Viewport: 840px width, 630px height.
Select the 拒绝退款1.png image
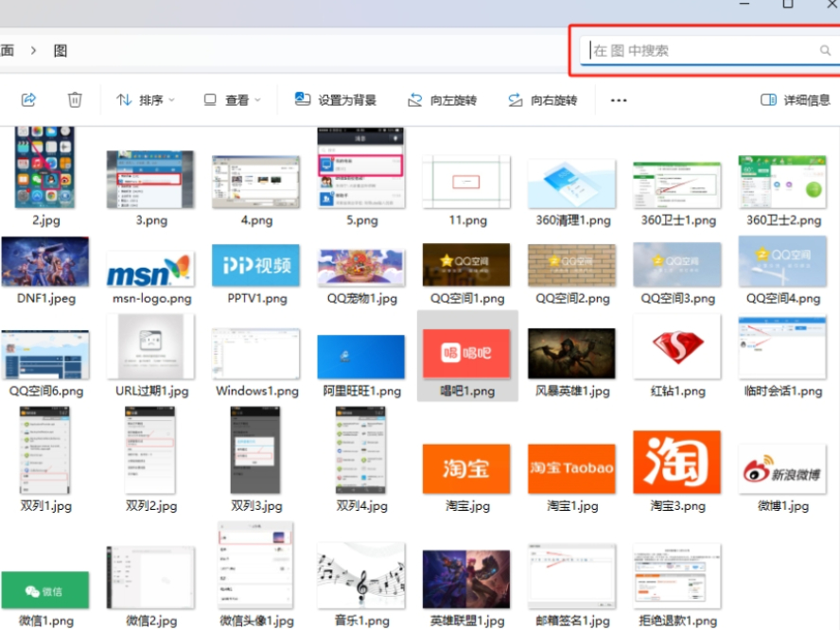point(677,576)
